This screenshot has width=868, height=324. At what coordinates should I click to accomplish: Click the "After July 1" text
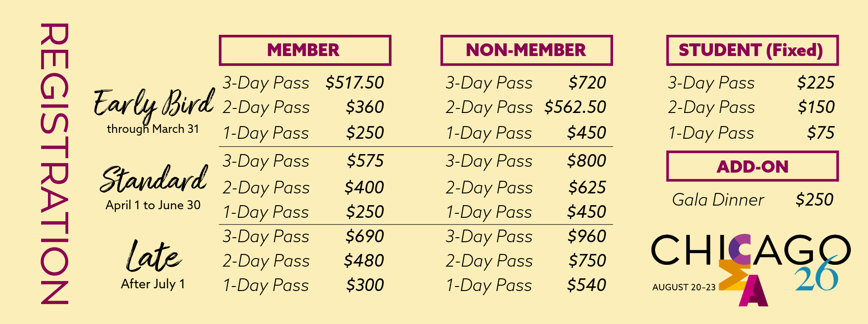153,284
